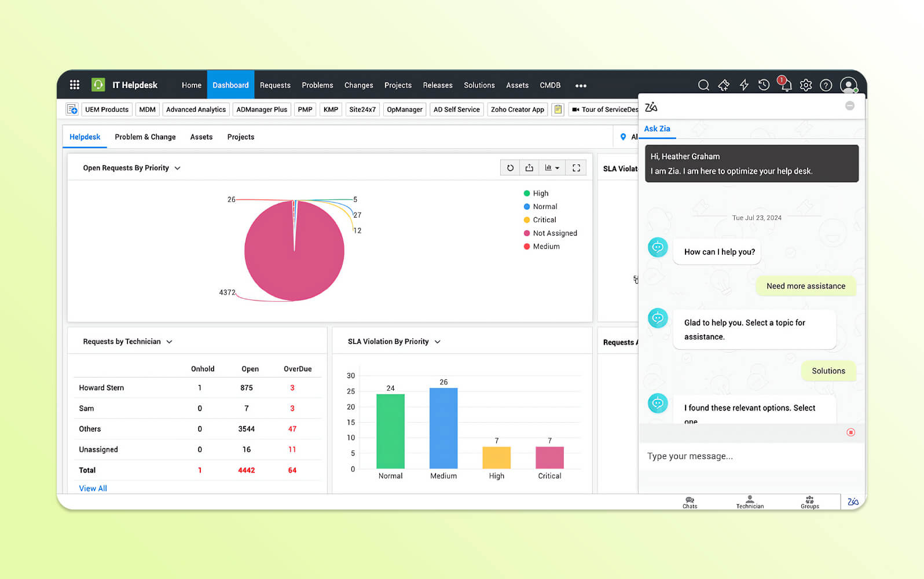Switch to Assets dashboard tab
Viewport: 924px width, 579px height.
pos(201,137)
